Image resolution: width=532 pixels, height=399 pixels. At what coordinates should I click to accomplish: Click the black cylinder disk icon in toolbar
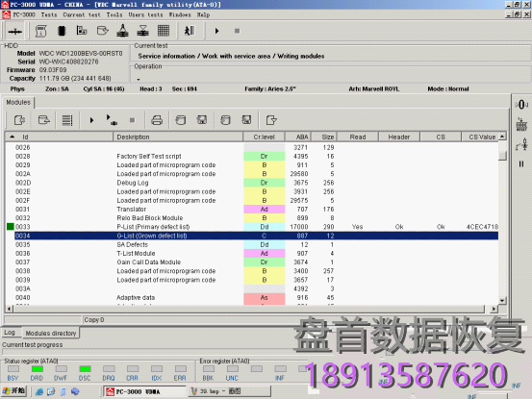pyautogui.click(x=62, y=31)
